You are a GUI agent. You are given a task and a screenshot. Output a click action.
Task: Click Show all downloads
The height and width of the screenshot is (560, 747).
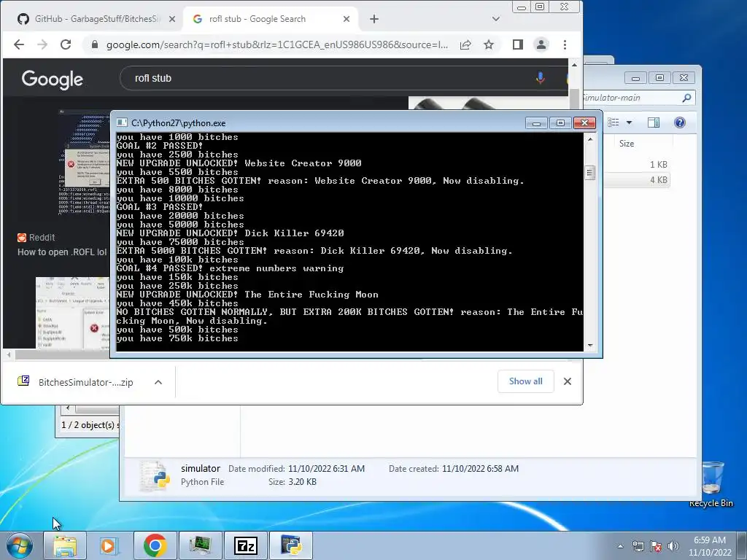point(525,381)
